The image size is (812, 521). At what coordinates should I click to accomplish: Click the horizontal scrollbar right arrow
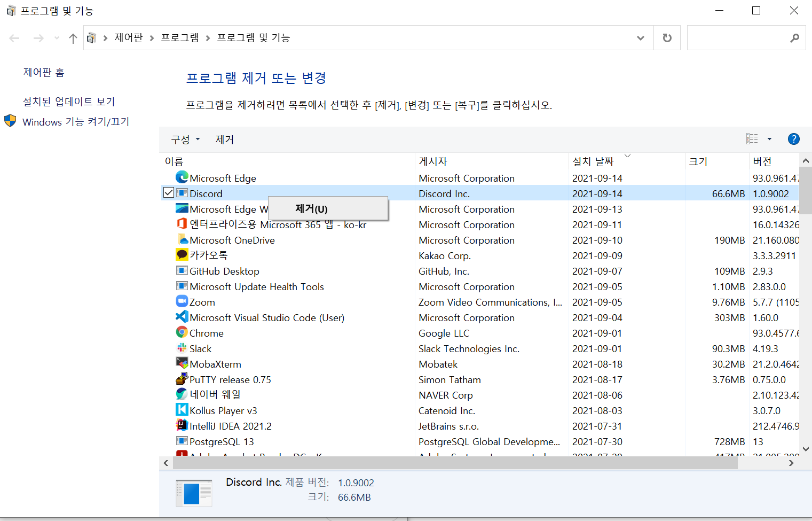[x=791, y=463]
